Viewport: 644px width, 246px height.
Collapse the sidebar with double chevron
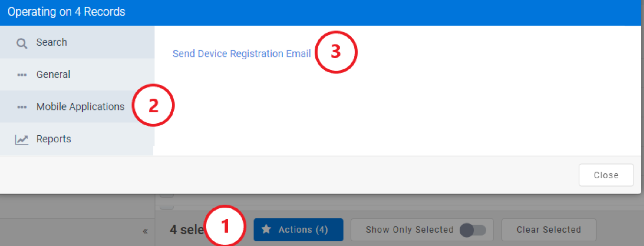(x=145, y=232)
